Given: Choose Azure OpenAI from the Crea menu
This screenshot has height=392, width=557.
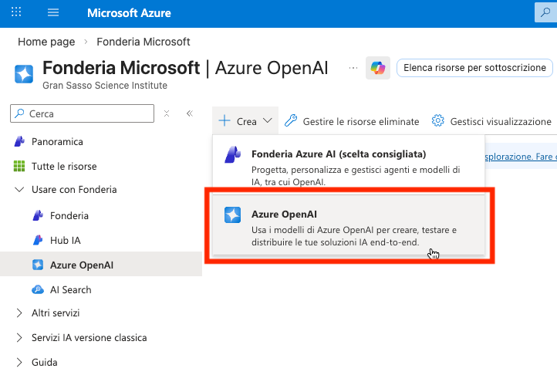Looking at the screenshot, I should pyautogui.click(x=349, y=225).
